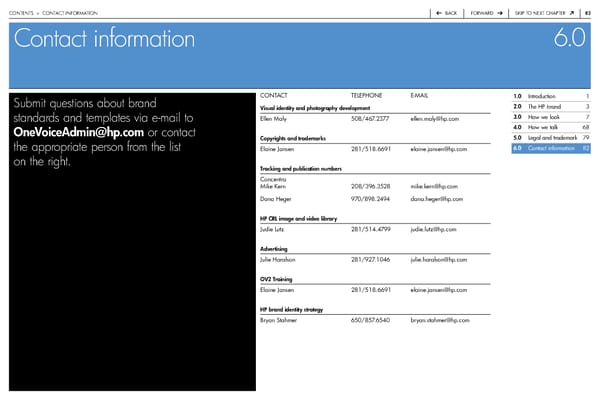This screenshot has height=400, width=600.
Task: Click judie.lutz@hp.com email address
Action: pyautogui.click(x=433, y=229)
